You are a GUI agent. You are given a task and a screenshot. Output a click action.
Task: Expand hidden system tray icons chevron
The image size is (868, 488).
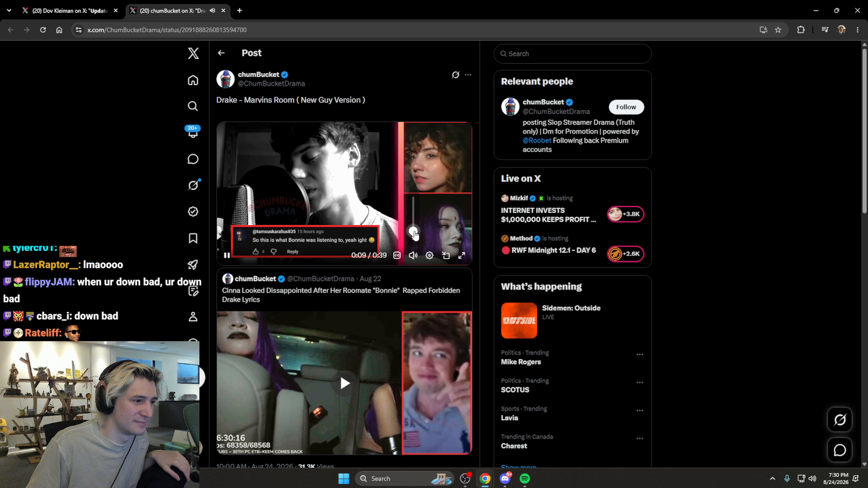pyautogui.click(x=773, y=478)
